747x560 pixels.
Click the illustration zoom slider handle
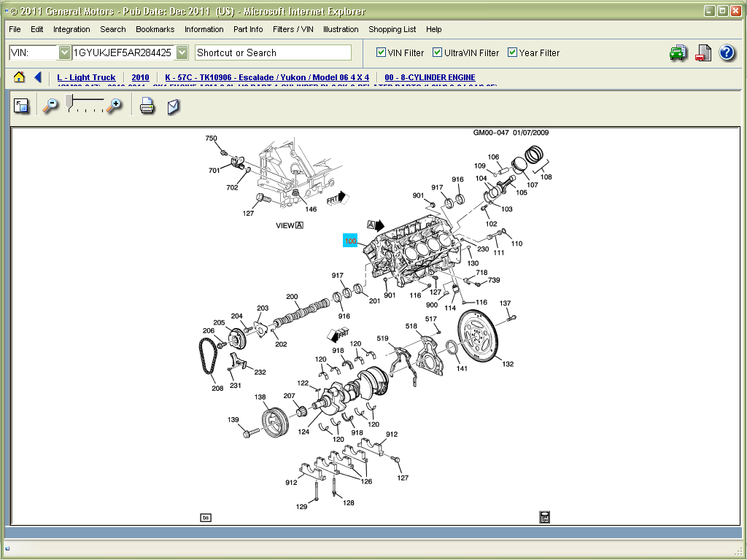(x=69, y=101)
